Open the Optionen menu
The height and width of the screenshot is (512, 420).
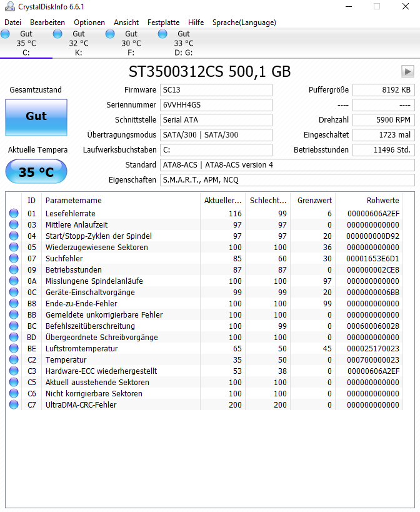coord(89,23)
